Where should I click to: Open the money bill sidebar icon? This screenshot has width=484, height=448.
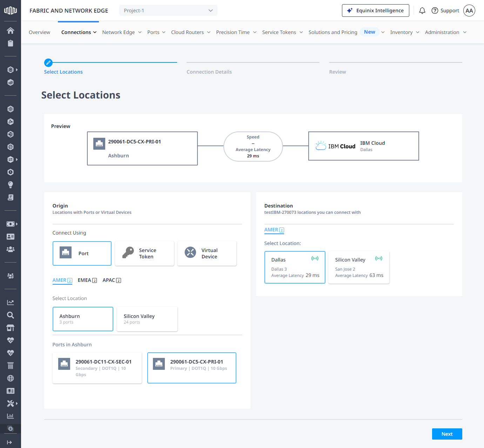click(x=11, y=224)
